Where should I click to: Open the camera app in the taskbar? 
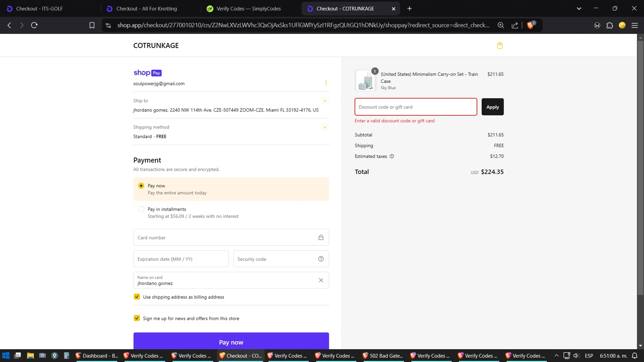click(x=43, y=356)
